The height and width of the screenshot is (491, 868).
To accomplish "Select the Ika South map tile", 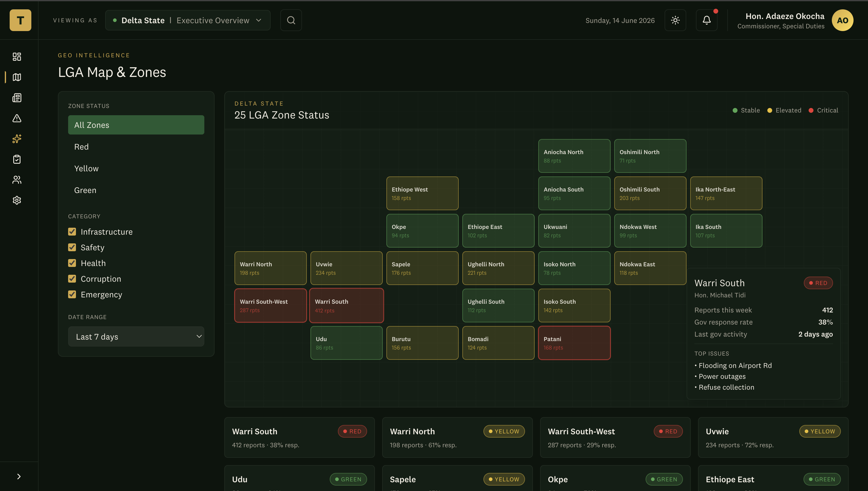I will [x=726, y=231].
